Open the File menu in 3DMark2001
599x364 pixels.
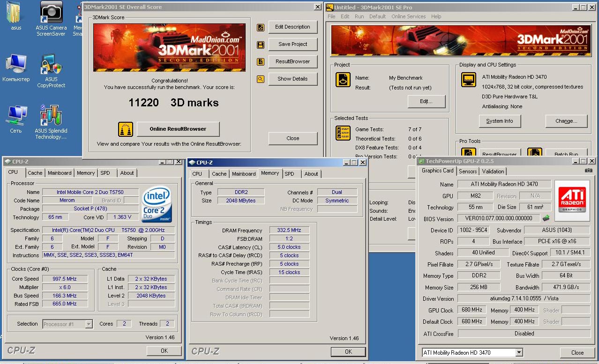[331, 16]
